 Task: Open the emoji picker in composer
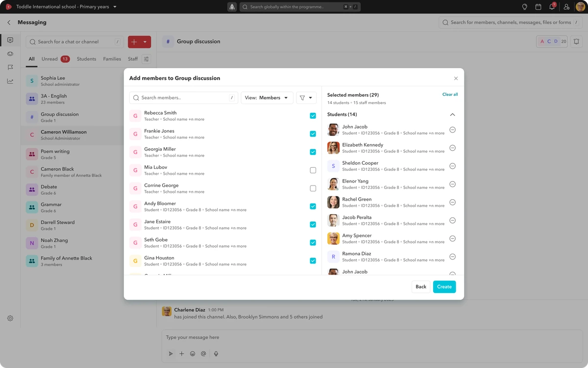coord(193,354)
